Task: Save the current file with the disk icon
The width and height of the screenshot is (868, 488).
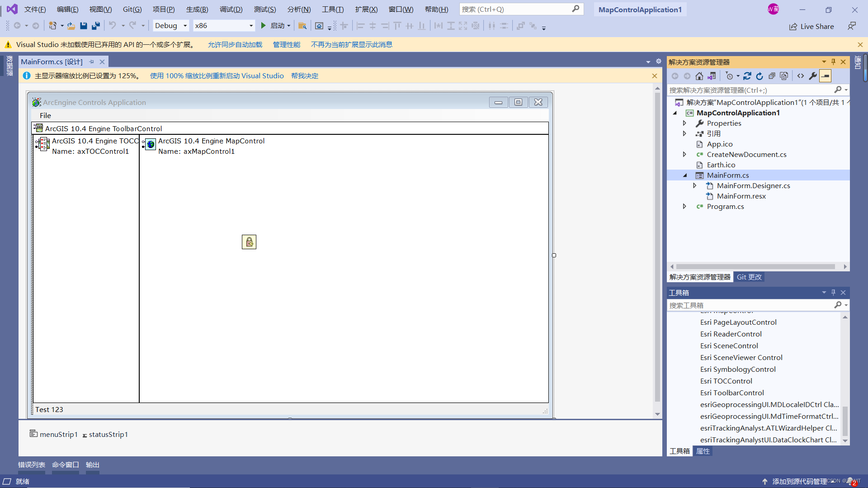Action: [84, 26]
